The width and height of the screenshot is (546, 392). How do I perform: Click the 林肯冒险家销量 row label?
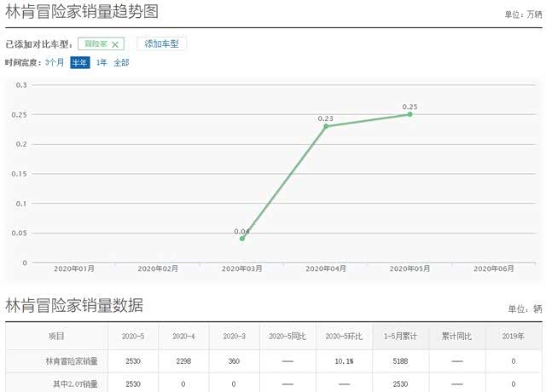coord(72,361)
